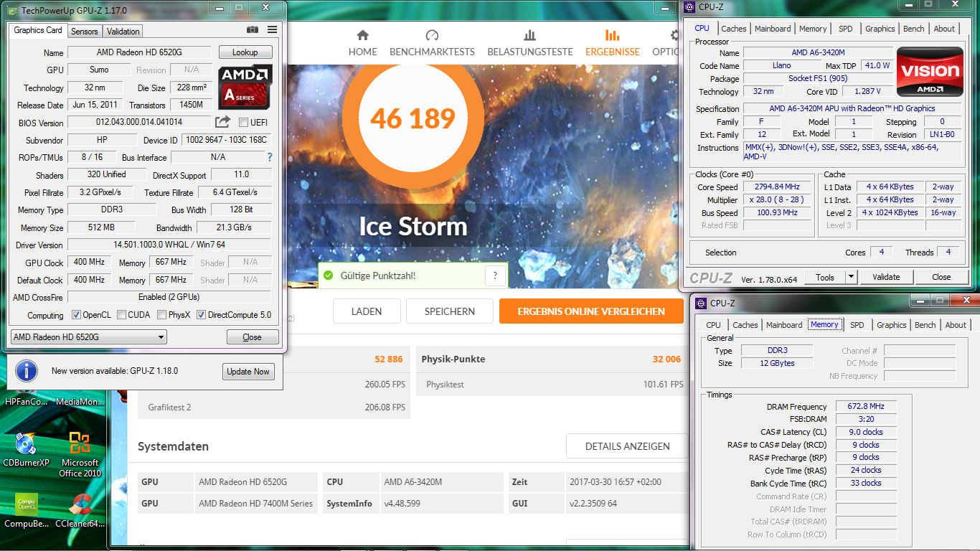The height and width of the screenshot is (551, 980).
Task: Click the Benchmarktests gauge icon
Action: [432, 35]
